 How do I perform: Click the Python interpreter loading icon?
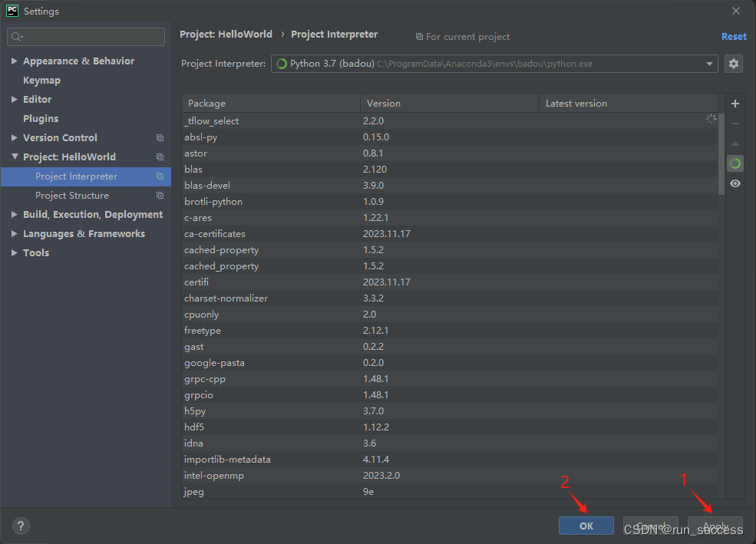[x=282, y=64]
